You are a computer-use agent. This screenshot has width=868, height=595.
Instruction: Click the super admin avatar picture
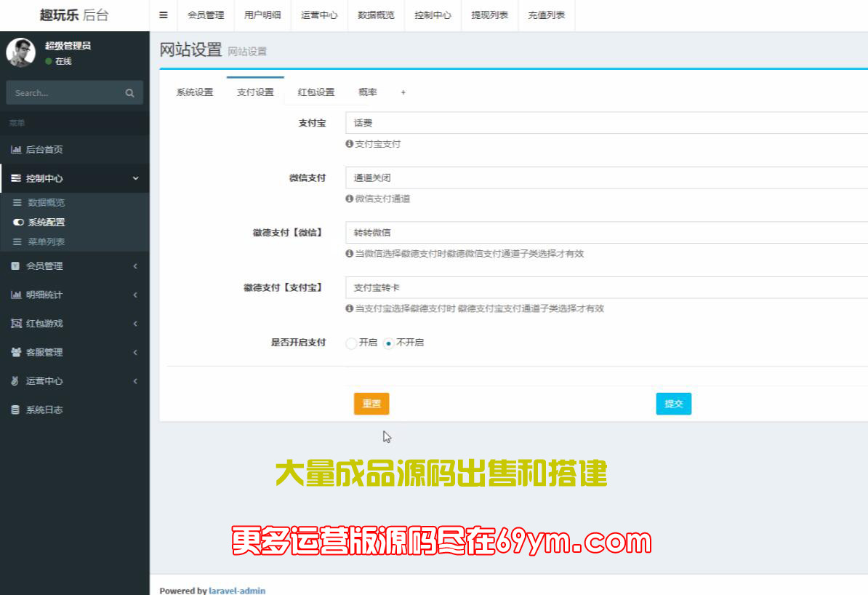(21, 52)
